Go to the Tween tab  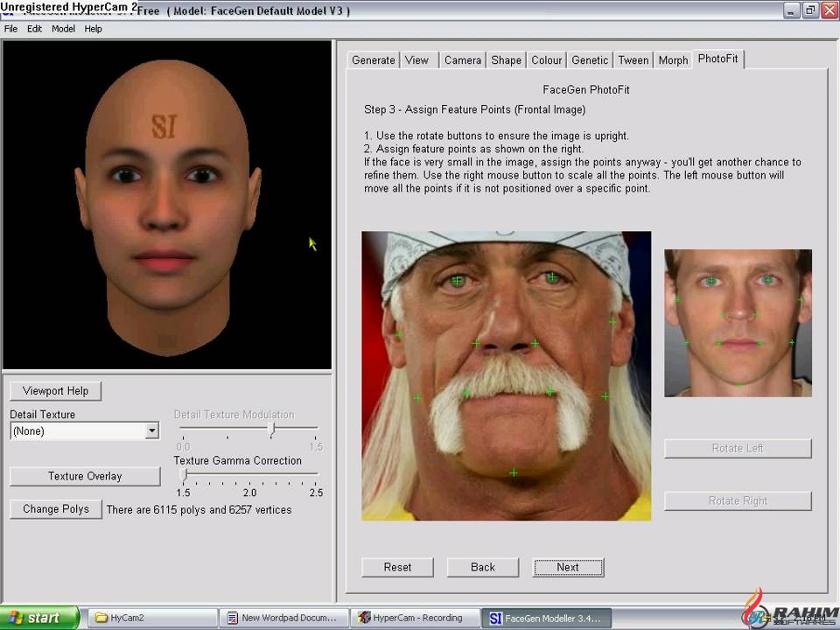pyautogui.click(x=633, y=60)
